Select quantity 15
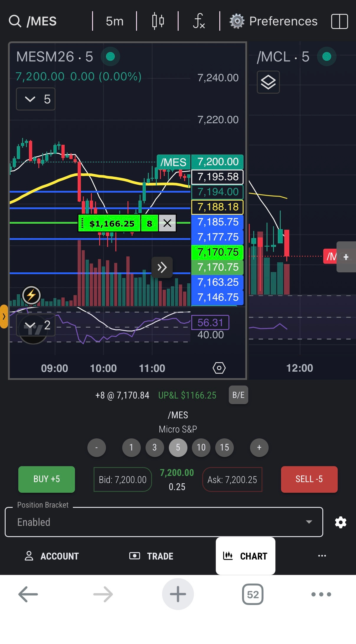The width and height of the screenshot is (356, 644). tap(225, 448)
